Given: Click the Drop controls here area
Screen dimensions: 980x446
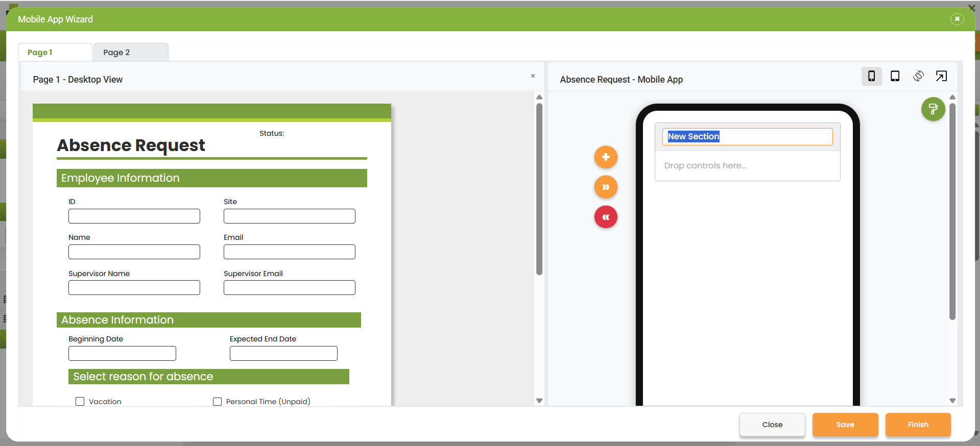Looking at the screenshot, I should pos(747,166).
